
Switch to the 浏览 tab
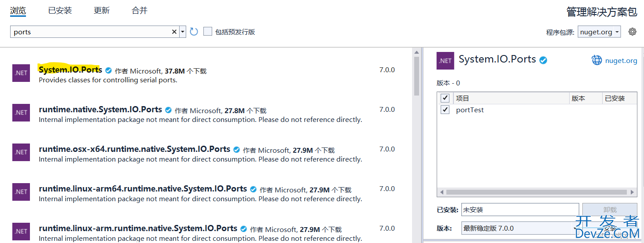point(18,11)
